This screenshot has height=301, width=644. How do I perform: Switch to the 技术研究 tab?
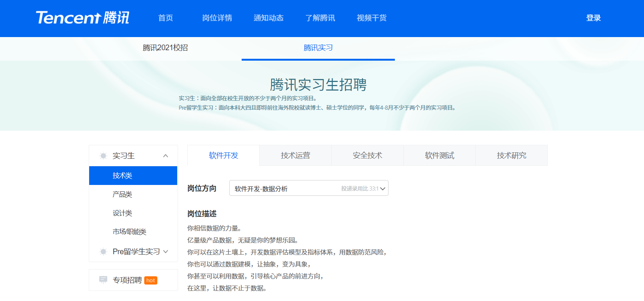click(x=511, y=155)
